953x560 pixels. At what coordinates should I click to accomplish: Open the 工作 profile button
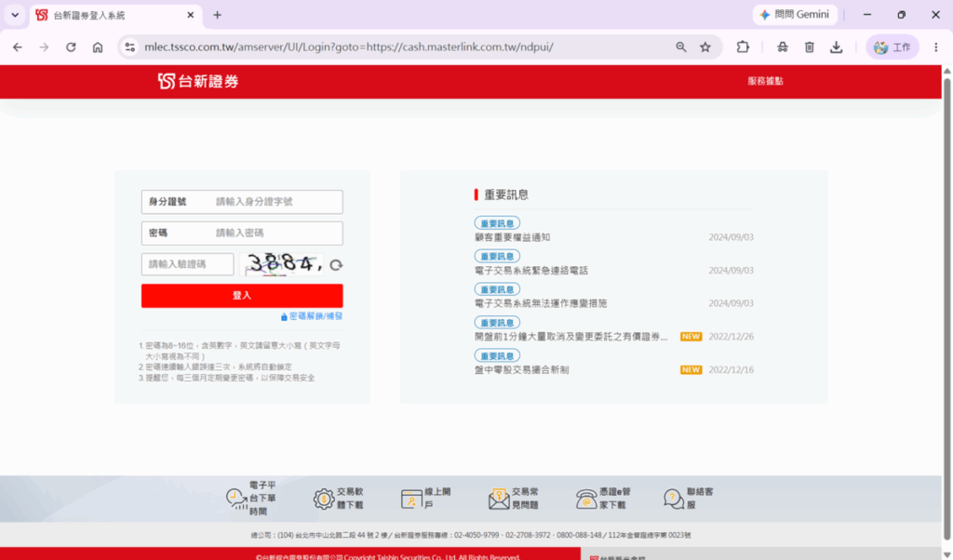tap(893, 47)
